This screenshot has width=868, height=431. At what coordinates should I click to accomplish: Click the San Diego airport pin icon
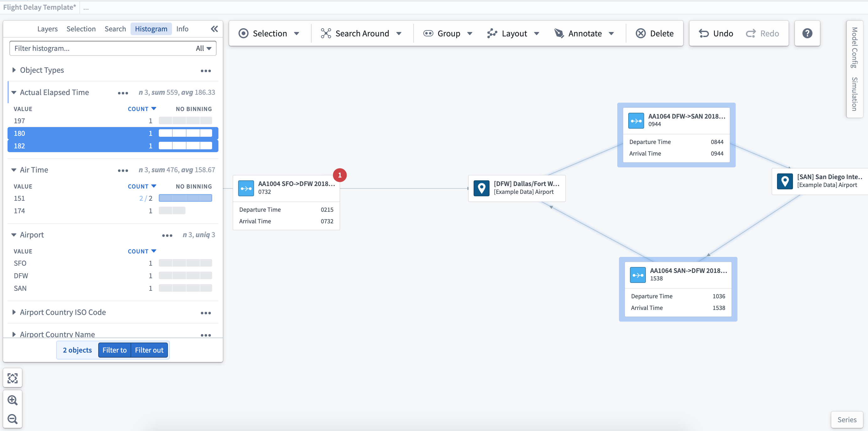[785, 181]
